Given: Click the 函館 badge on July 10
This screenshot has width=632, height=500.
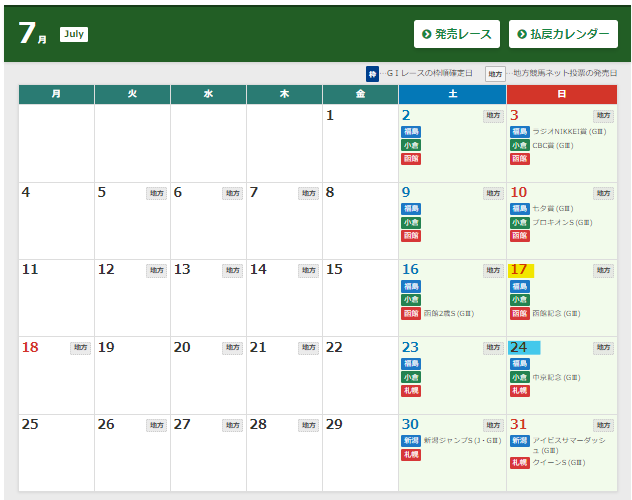Looking at the screenshot, I should pos(520,236).
